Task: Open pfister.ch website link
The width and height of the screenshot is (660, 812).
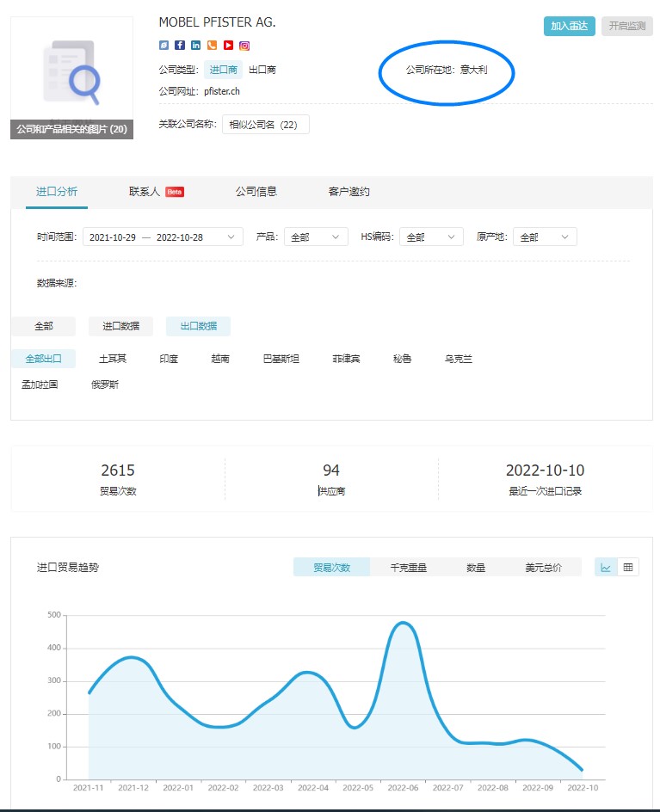Action: (222, 92)
